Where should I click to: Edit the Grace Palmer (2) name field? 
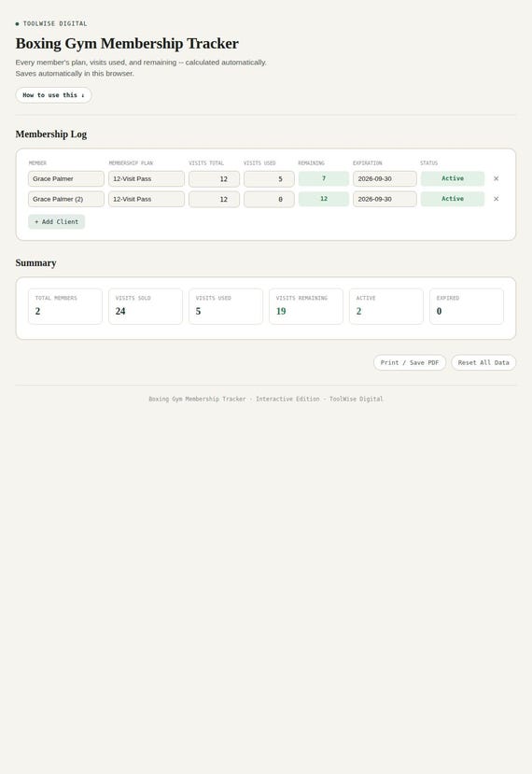(66, 199)
